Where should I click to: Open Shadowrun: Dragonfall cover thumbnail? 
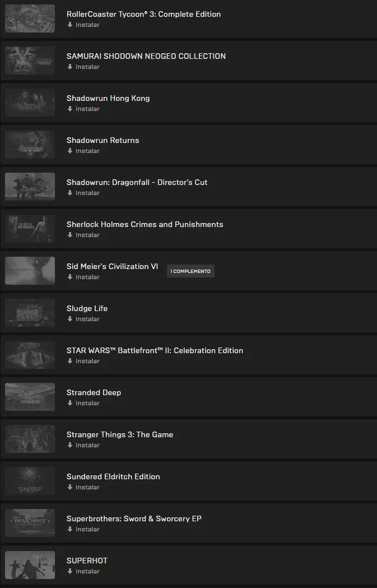tap(30, 186)
